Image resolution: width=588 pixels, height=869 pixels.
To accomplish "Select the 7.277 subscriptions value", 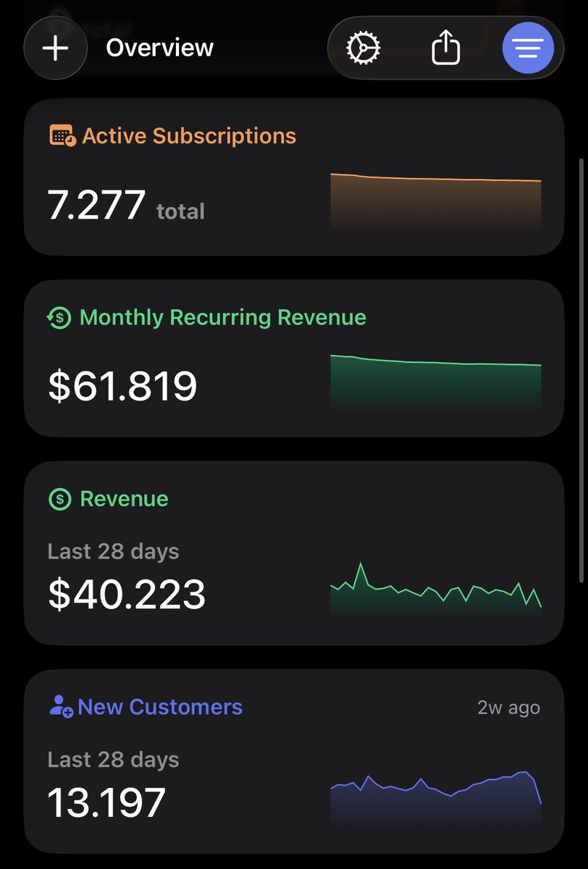I will (96, 205).
